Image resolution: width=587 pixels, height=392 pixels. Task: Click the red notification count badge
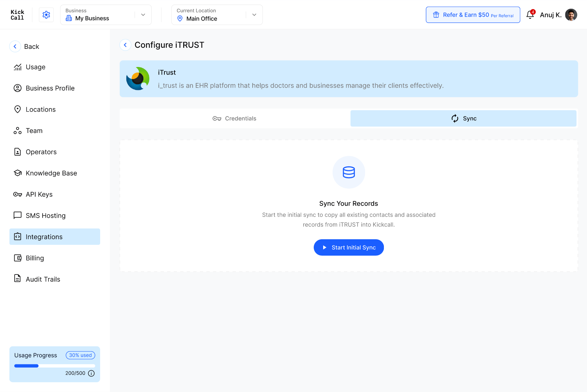coord(533,12)
